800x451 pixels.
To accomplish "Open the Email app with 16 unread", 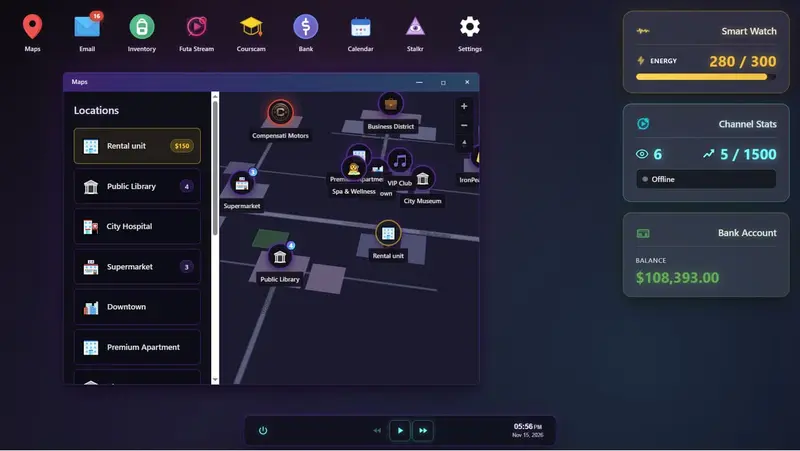I will pyautogui.click(x=87, y=27).
